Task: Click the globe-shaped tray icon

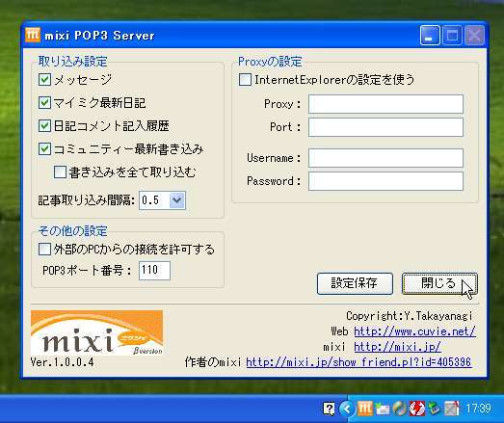Action: coord(400,409)
